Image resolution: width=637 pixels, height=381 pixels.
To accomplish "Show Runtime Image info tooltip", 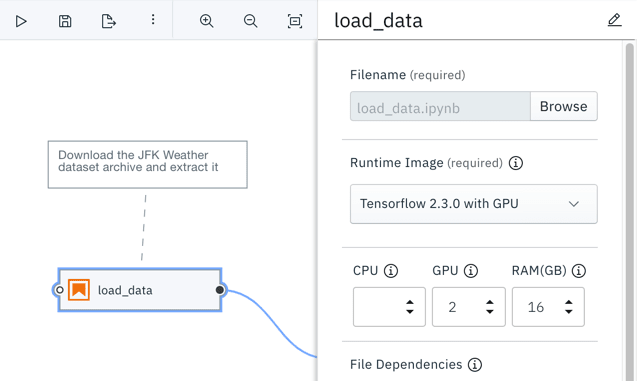I will (516, 163).
